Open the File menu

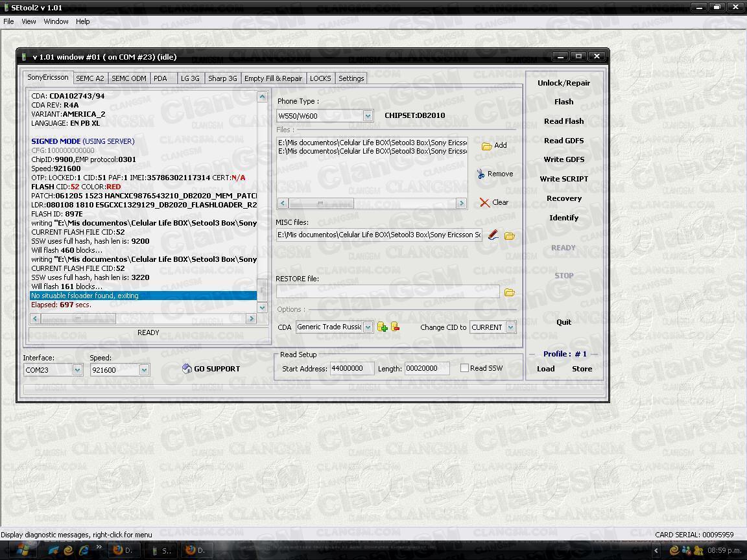click(x=8, y=21)
